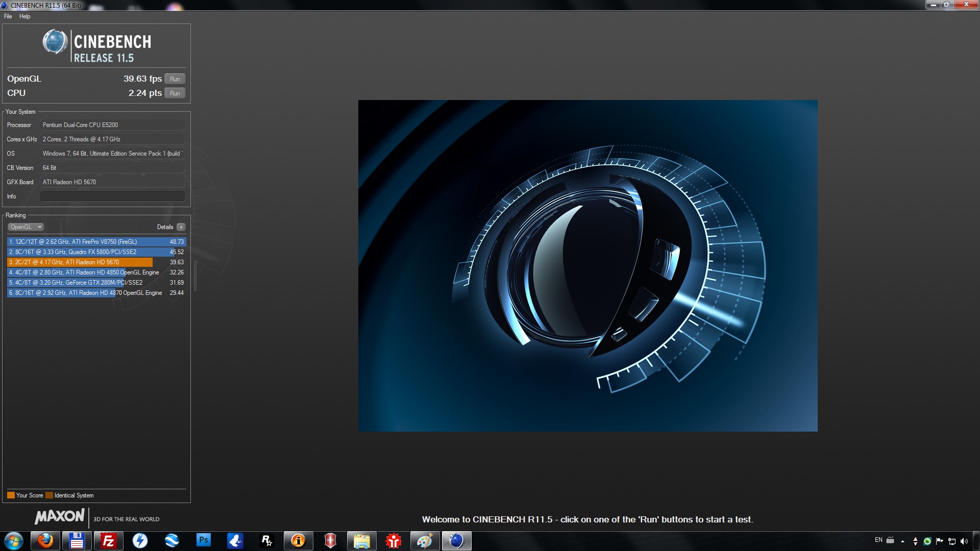Launch Photoshop from the taskbar
The height and width of the screenshot is (551, 980).
[203, 540]
